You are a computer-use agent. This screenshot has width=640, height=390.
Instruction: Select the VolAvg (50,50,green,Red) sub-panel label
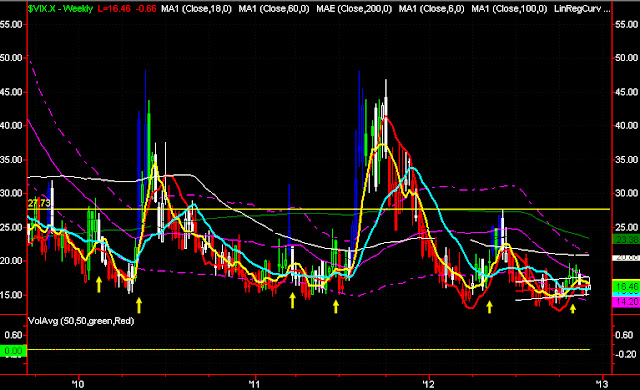(81, 321)
